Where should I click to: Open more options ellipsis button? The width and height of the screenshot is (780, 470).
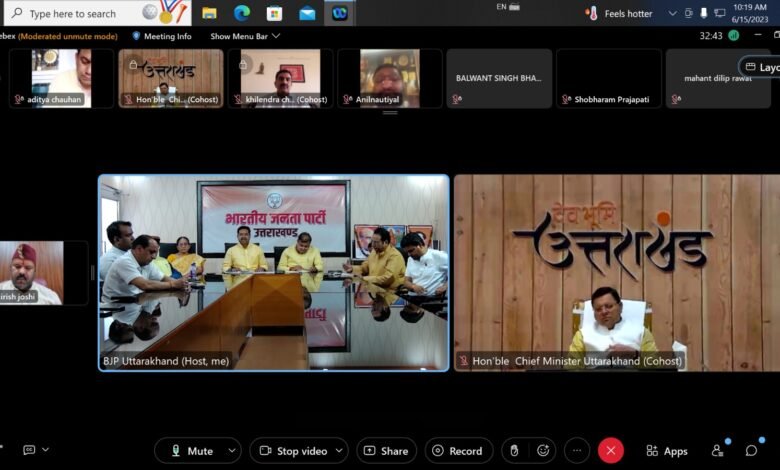577,451
